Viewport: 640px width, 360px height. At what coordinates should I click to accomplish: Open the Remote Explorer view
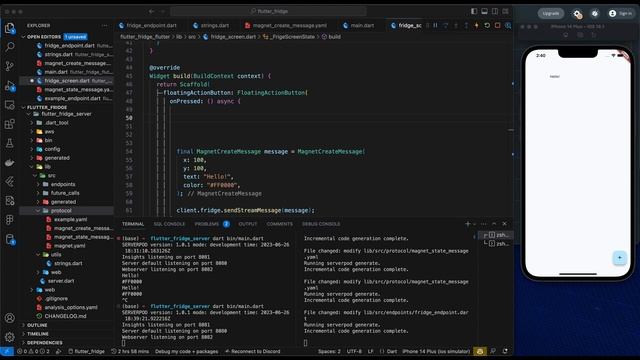[9, 105]
